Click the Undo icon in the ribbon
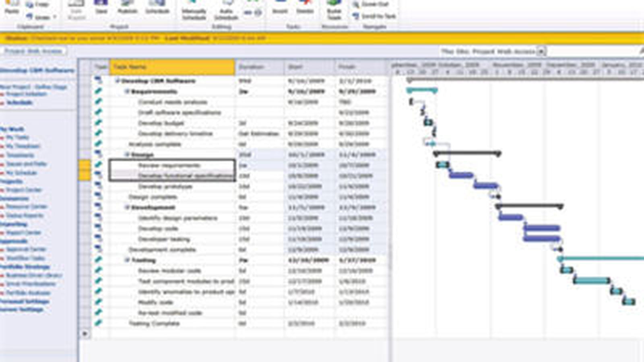Screen dimensions: 644x362 click(x=30, y=17)
